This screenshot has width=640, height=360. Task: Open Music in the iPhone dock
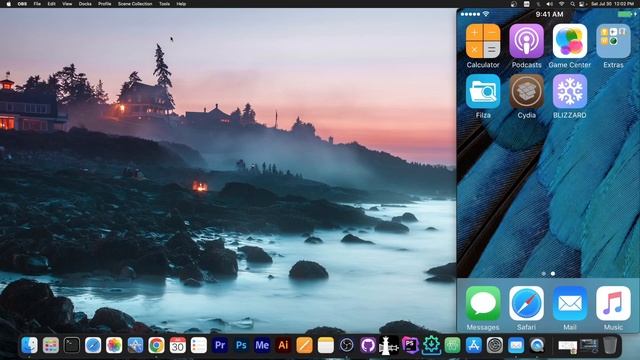pos(613,303)
